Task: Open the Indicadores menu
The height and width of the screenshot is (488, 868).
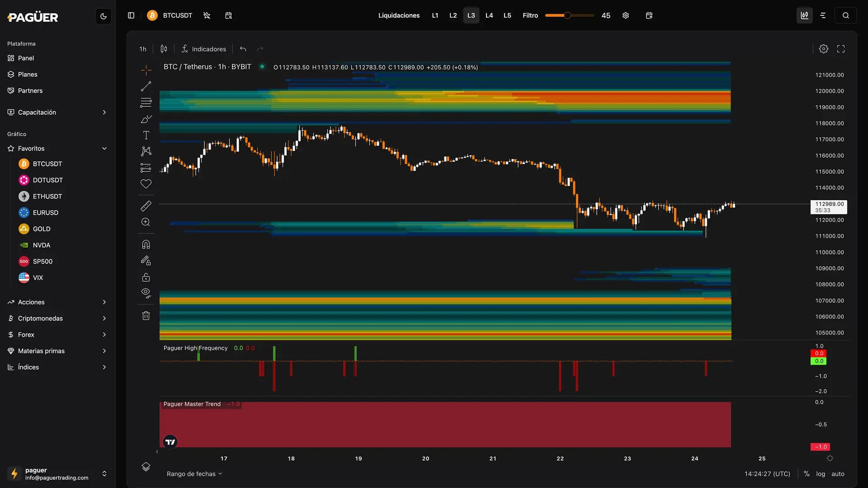Action: [x=204, y=49]
